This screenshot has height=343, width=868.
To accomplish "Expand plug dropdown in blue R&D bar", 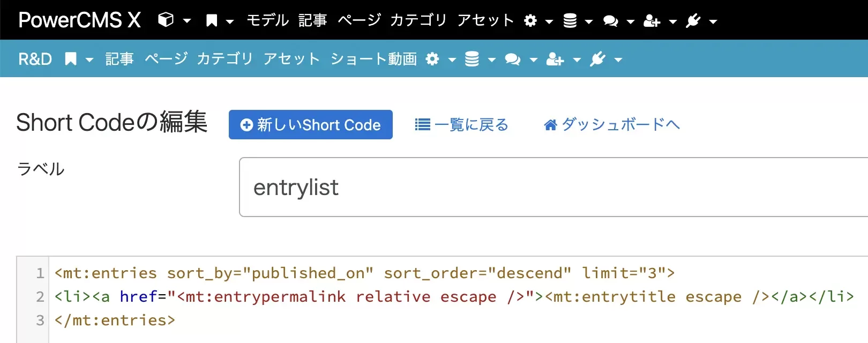I will click(x=618, y=59).
